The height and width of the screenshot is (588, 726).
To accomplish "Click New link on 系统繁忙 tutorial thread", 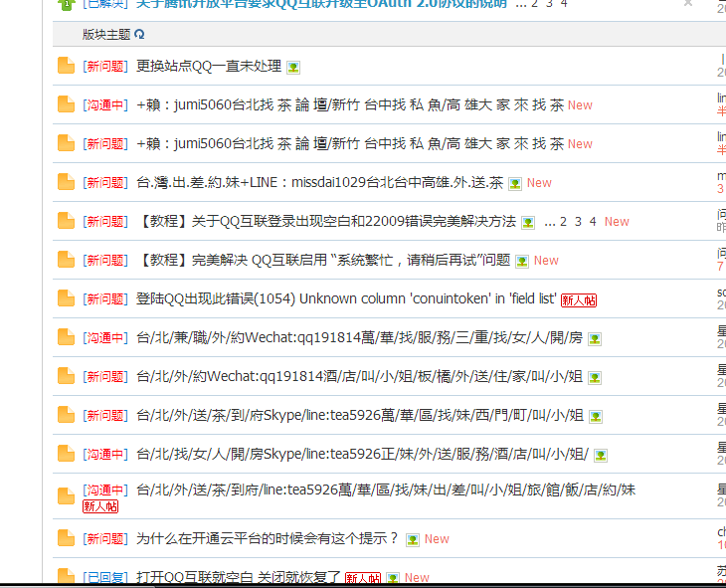I will pyautogui.click(x=546, y=261).
